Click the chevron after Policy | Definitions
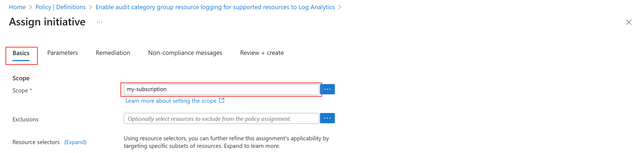 point(90,7)
